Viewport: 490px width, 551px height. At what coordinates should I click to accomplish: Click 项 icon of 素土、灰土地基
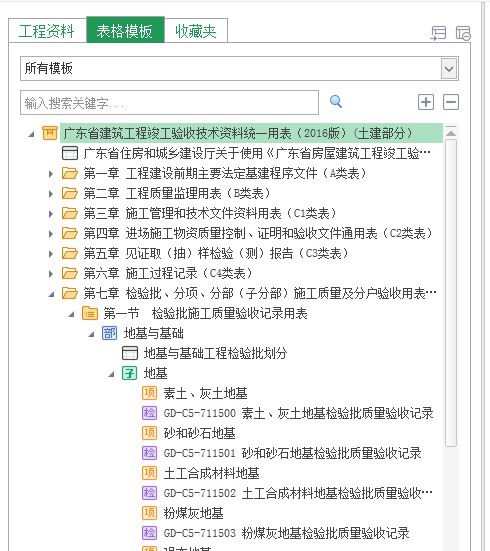[149, 393]
